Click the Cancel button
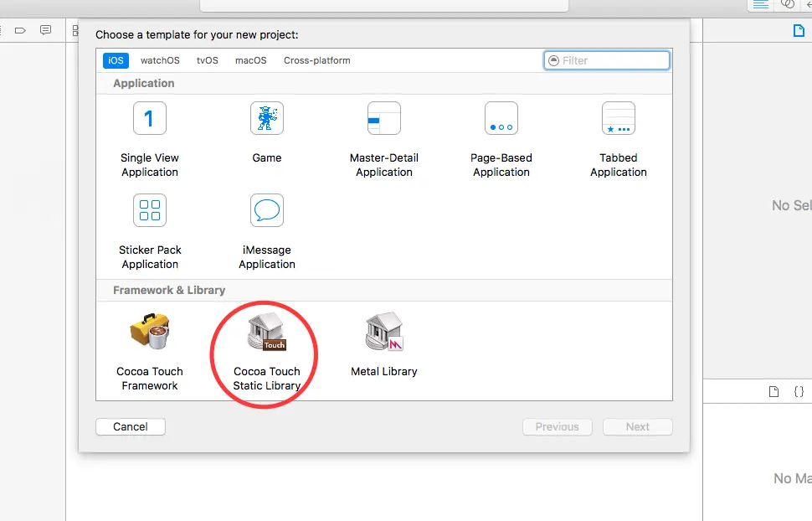 point(131,426)
